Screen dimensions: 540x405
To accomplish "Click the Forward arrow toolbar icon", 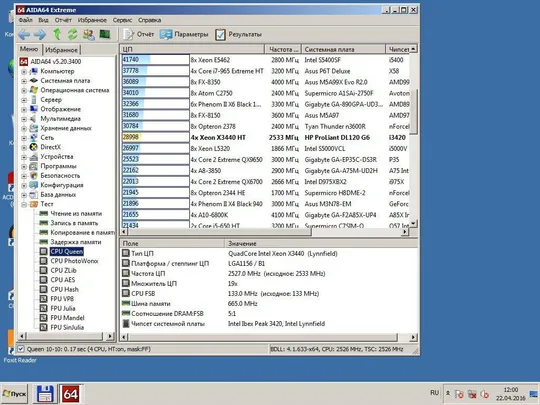I will (x=40, y=34).
